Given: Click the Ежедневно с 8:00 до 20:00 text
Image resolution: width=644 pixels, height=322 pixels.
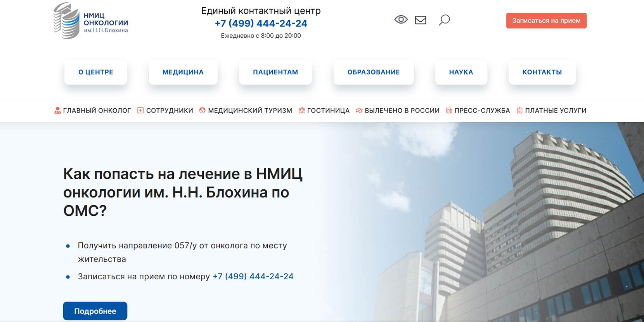Looking at the screenshot, I should (261, 36).
